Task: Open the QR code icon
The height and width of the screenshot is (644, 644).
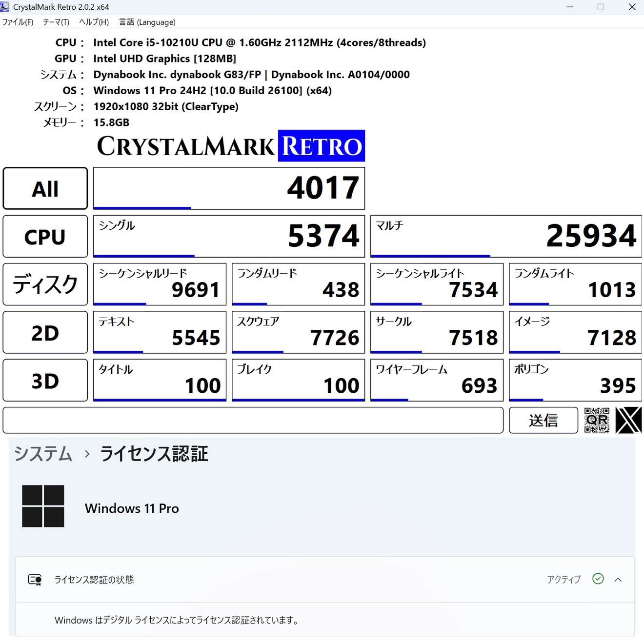Action: 597,420
